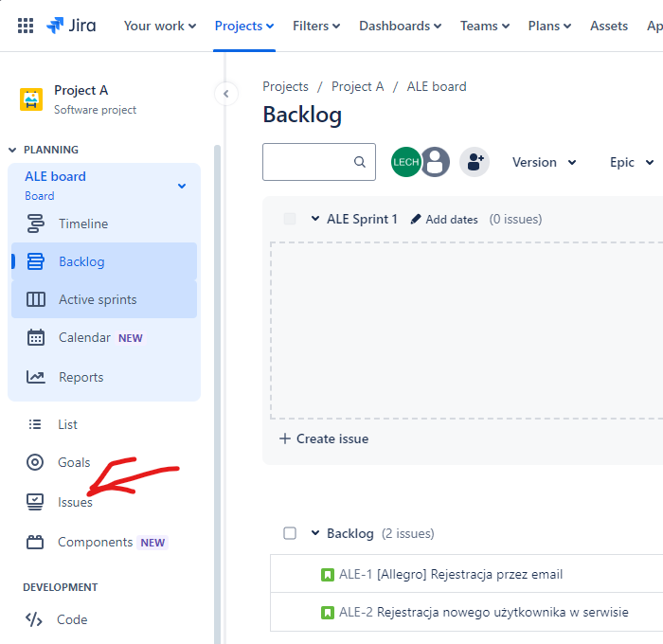663x644 pixels.
Task: Click the Active sprints board icon
Action: [36, 299]
